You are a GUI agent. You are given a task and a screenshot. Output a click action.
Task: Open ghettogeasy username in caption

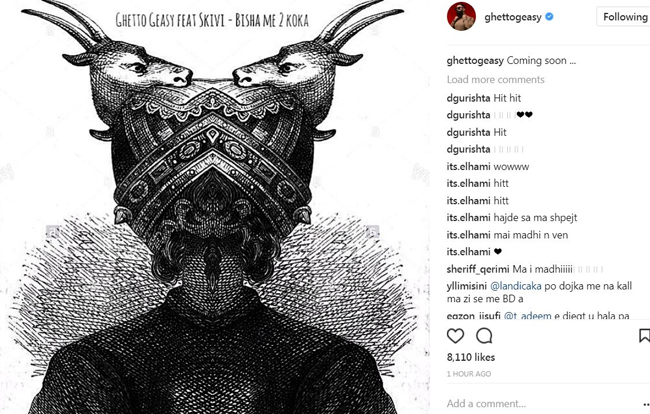[x=475, y=61]
